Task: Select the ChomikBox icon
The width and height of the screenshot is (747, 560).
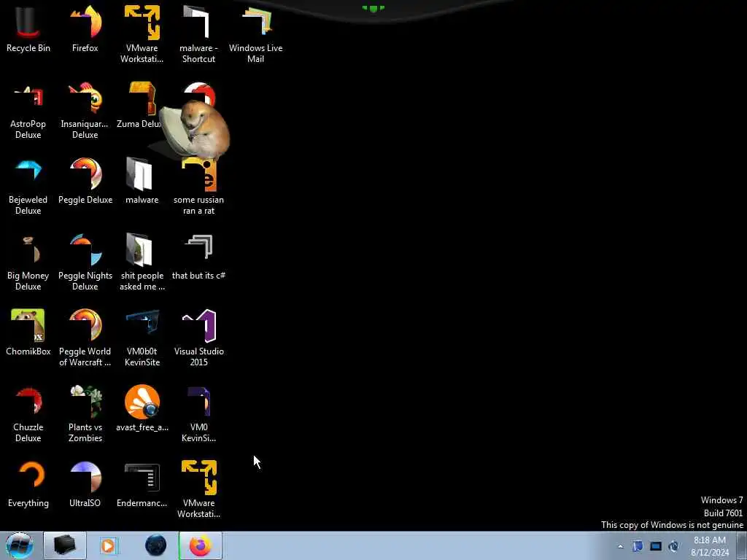Action: tap(28, 332)
